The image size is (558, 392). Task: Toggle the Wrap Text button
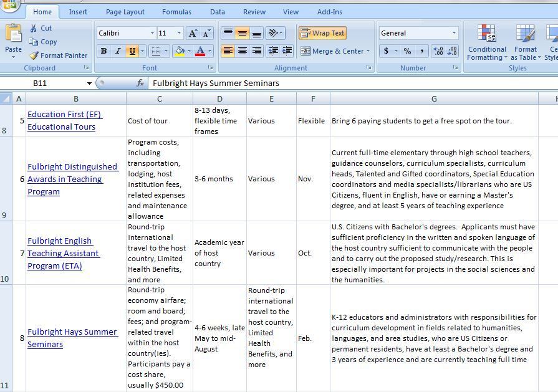[322, 34]
